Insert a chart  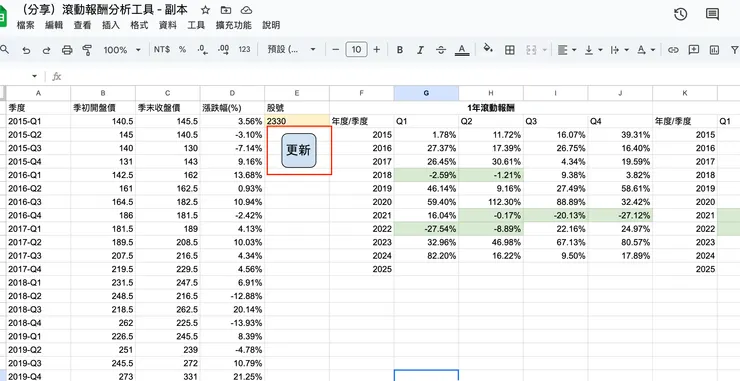click(714, 50)
